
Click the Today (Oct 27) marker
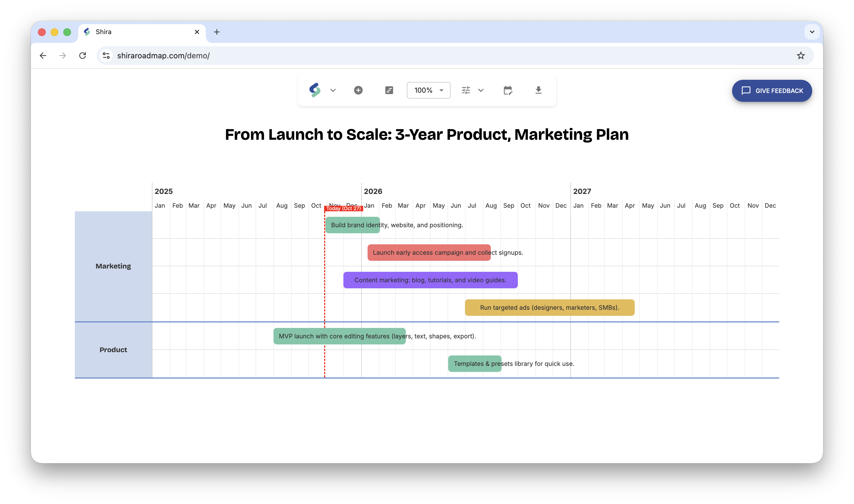(x=343, y=208)
